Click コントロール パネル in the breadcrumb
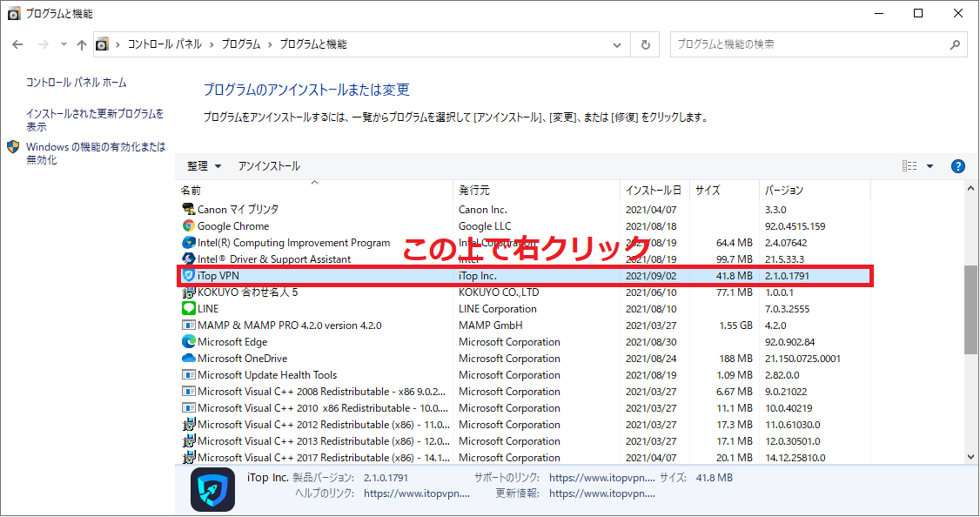The height and width of the screenshot is (517, 980). tap(164, 44)
